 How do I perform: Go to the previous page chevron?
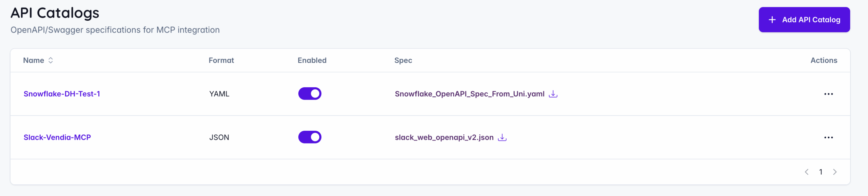(x=807, y=172)
